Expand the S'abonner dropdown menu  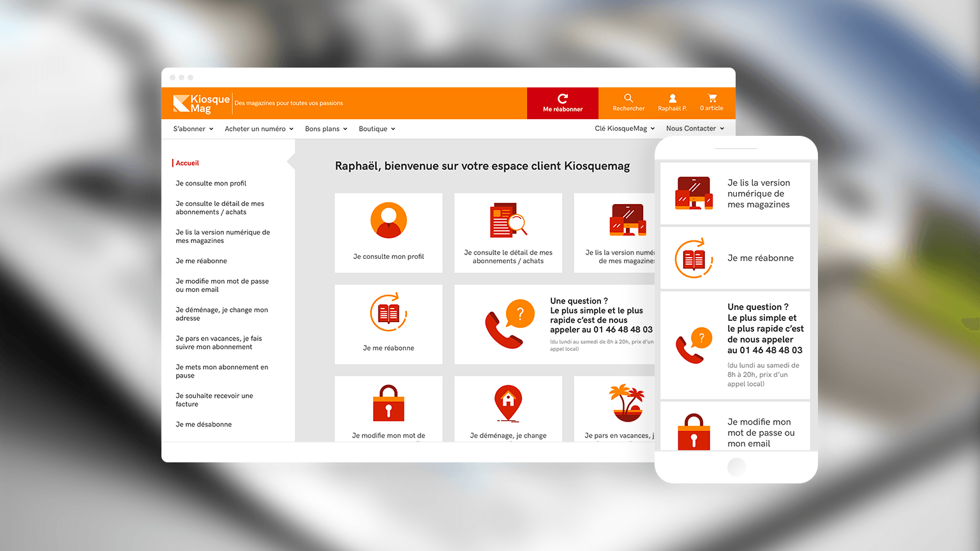click(x=193, y=129)
